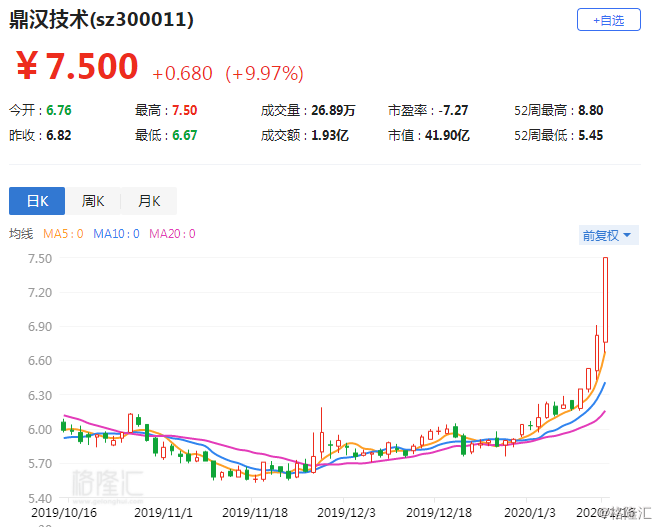This screenshot has height=527, width=659.
Task: Click the 成交量 value 26.89万
Action: [x=333, y=110]
